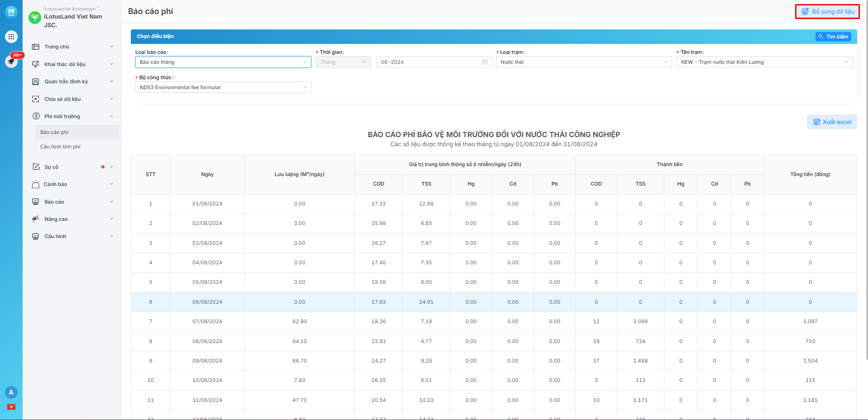Image resolution: width=868 pixels, height=420 pixels.
Task: Click the Sự cố edit icon
Action: [x=36, y=167]
